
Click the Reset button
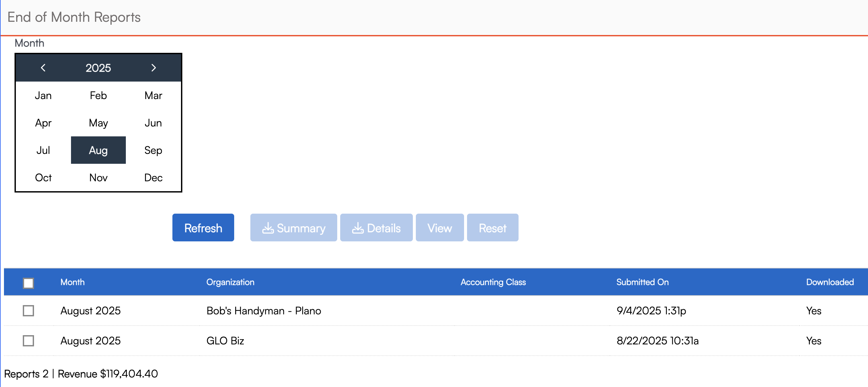492,228
